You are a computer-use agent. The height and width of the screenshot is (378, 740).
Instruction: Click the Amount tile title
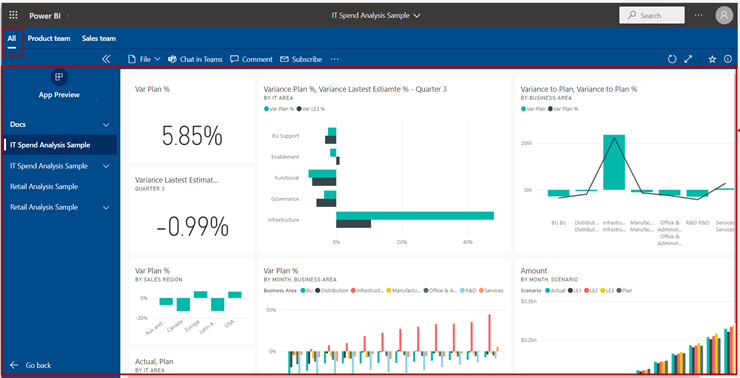pyautogui.click(x=534, y=270)
